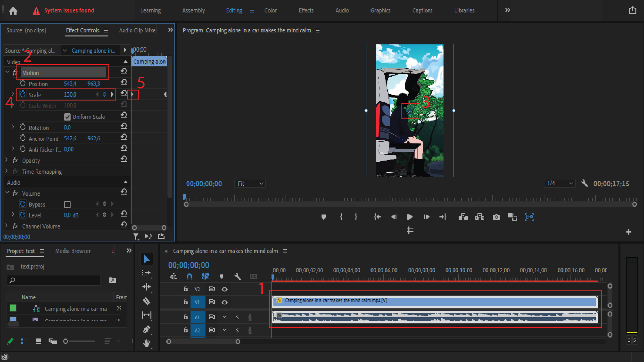The width and height of the screenshot is (644, 362).
Task: Click the project panel icon size slider
Action: coord(80,341)
